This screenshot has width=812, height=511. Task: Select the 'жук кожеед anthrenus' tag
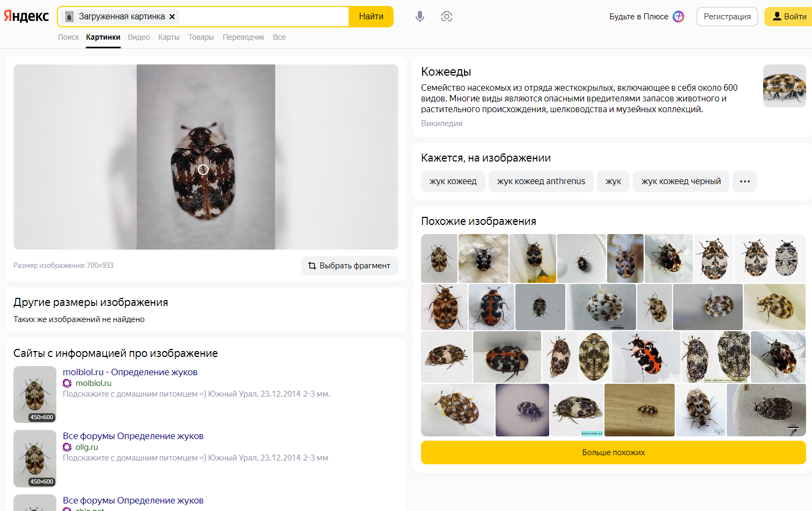[x=541, y=181]
